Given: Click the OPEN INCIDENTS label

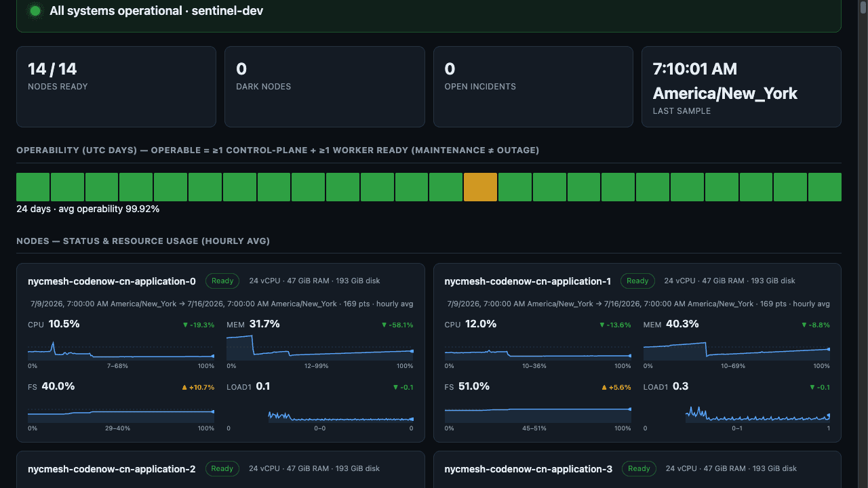Looking at the screenshot, I should [480, 87].
